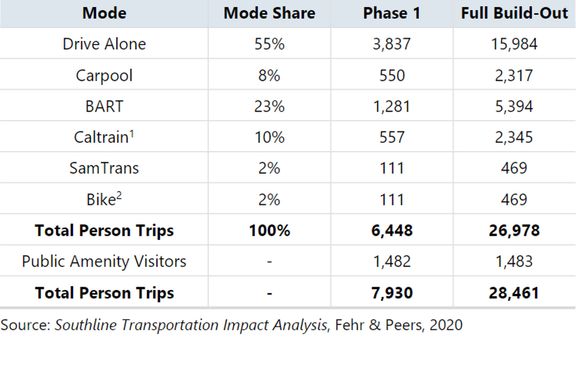Image resolution: width=576 pixels, height=384 pixels.
Task: Select the SamTrans row label
Action: pyautogui.click(x=104, y=168)
